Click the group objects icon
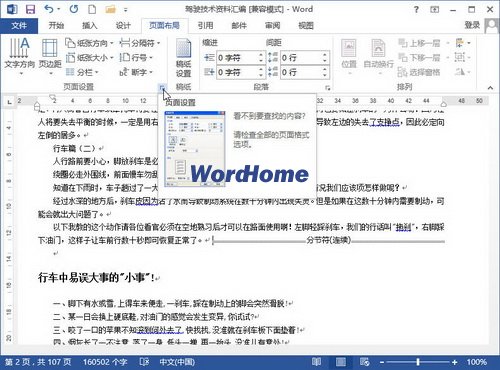The image size is (500, 370). 463,58
